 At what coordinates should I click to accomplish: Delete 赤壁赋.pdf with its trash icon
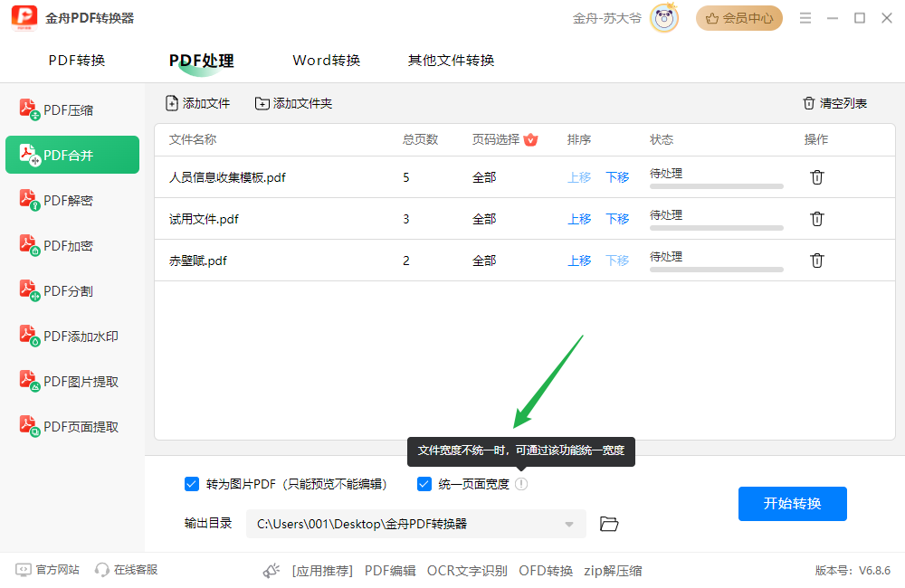coord(816,261)
